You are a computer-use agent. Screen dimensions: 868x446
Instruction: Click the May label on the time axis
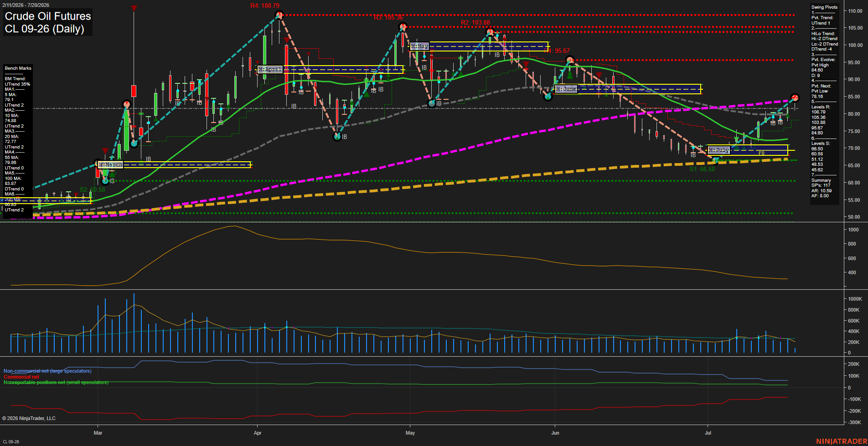point(410,433)
